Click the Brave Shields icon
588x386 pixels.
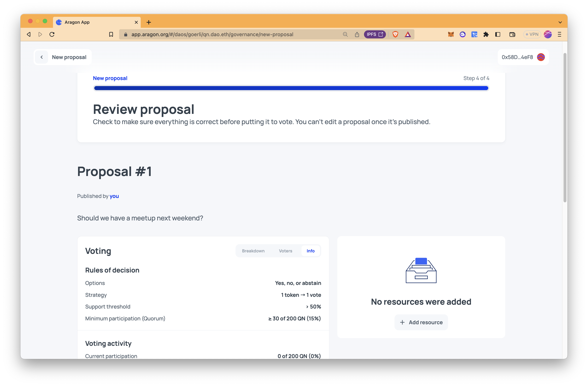click(394, 34)
